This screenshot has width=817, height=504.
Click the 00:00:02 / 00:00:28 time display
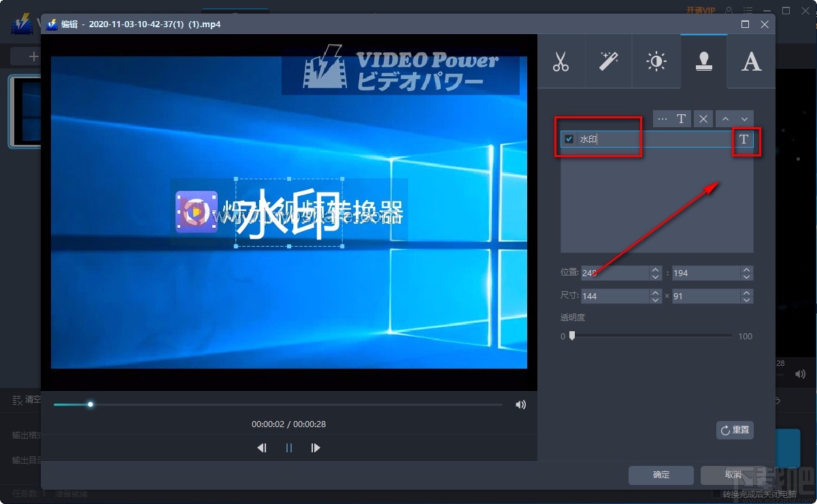click(288, 424)
